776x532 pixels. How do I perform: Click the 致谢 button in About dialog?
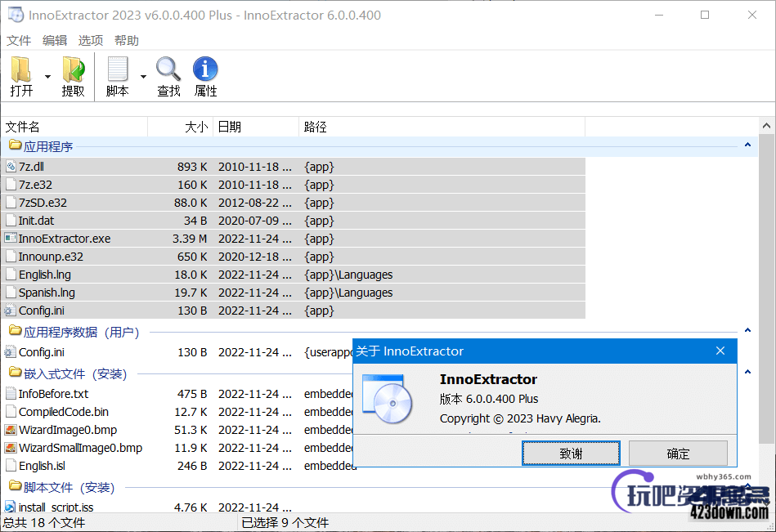click(571, 454)
